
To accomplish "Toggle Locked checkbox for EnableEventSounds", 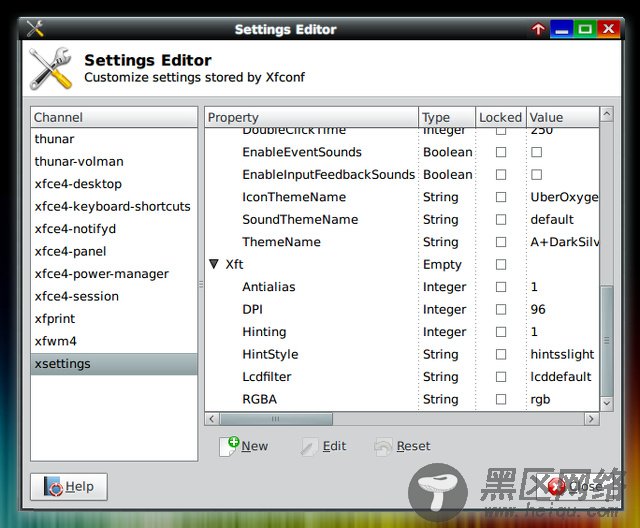I will 501,152.
